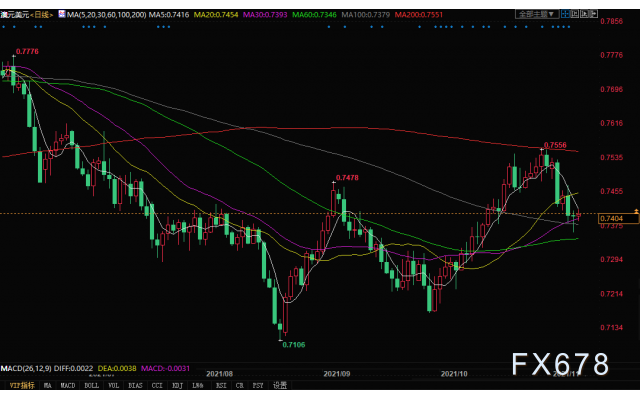Click the 0.7616 price axis label
640x400 pixels.
click(612, 123)
